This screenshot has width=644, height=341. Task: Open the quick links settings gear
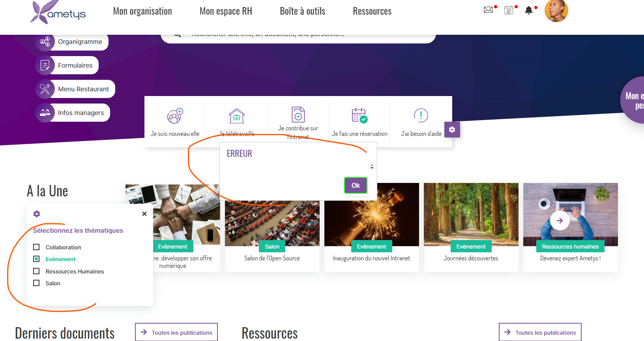pyautogui.click(x=452, y=130)
